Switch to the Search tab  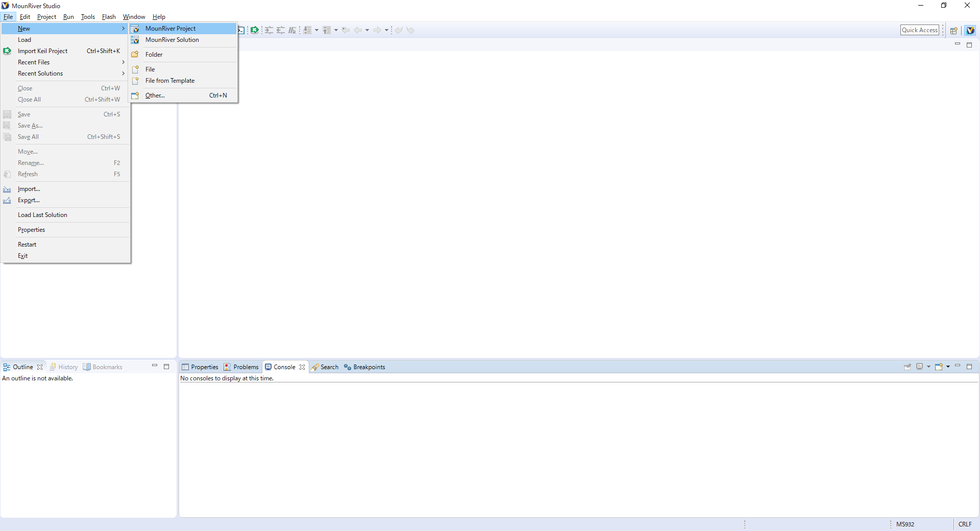(x=325, y=367)
